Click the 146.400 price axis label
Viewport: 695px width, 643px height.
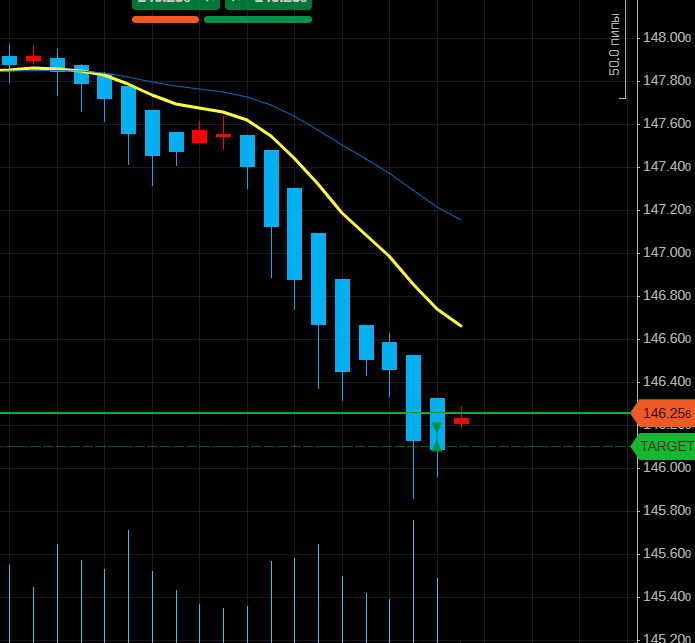[x=667, y=382]
